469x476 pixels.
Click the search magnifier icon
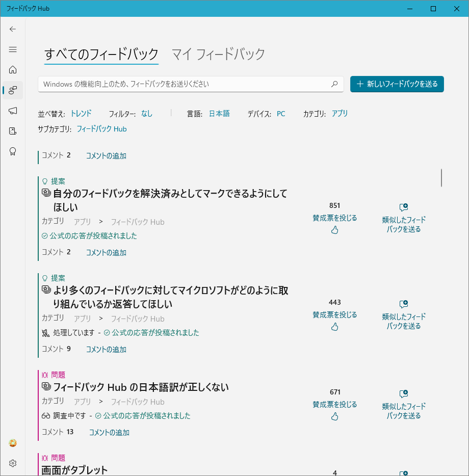334,84
